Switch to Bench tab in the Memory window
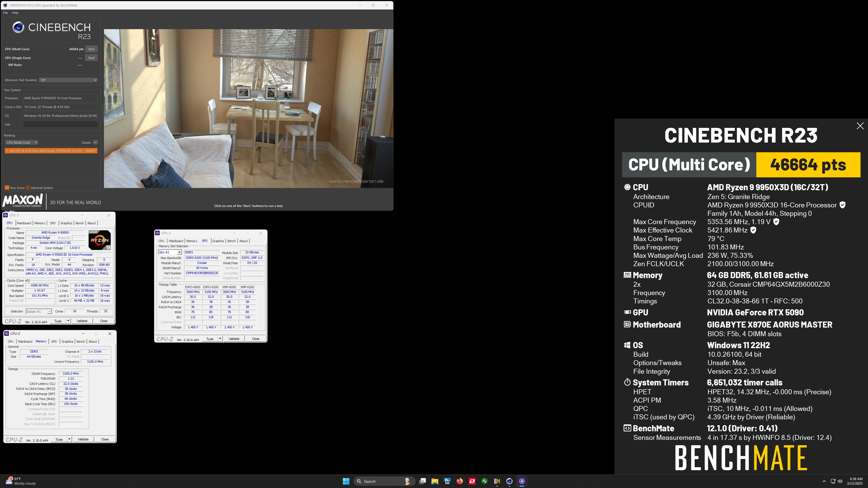The height and width of the screenshot is (488, 868). click(81, 342)
